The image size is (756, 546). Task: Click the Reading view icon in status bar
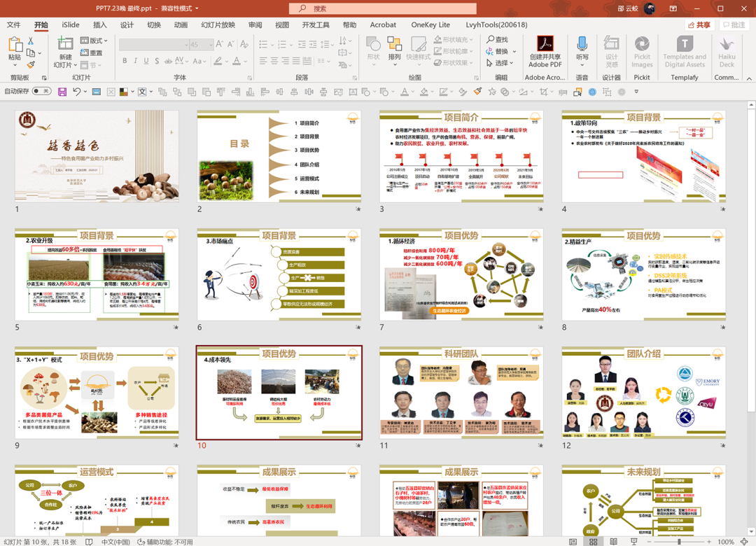tap(613, 542)
